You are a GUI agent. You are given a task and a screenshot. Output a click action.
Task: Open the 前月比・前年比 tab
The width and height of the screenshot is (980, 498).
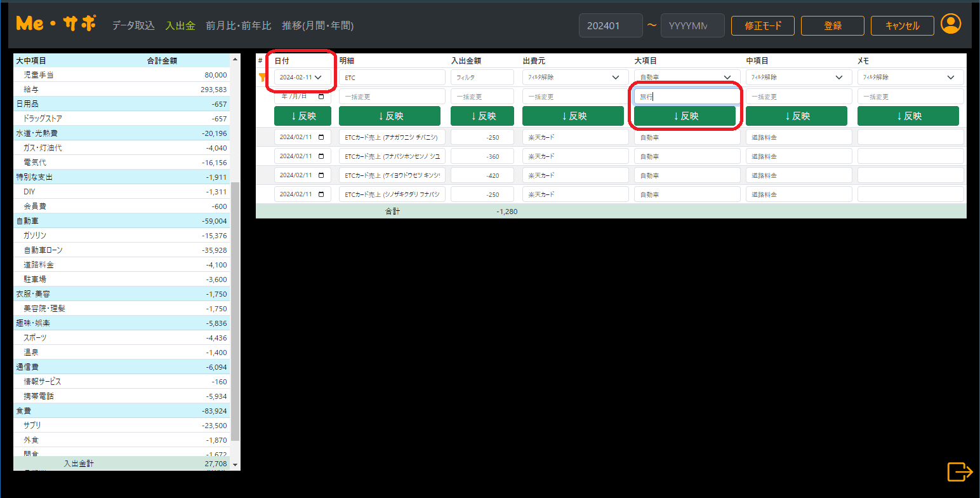[x=238, y=26]
